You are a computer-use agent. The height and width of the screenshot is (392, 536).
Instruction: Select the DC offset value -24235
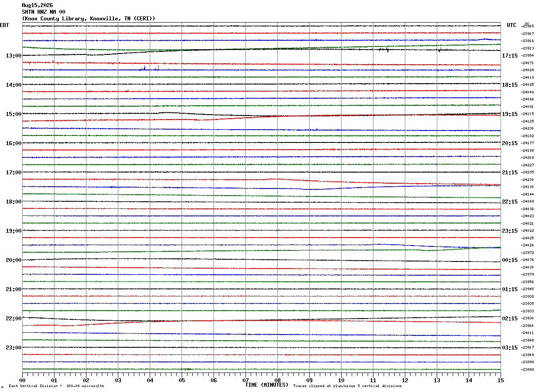pos(528,172)
